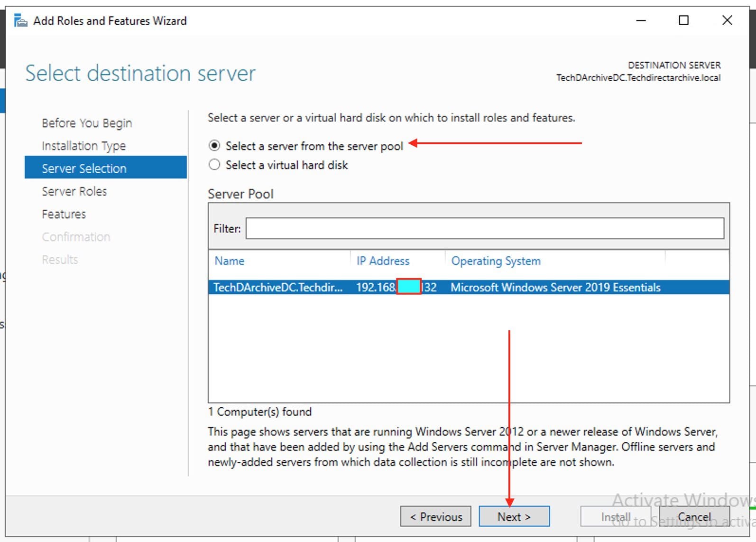Open the Installation Type step
The image size is (756, 542).
tap(83, 146)
